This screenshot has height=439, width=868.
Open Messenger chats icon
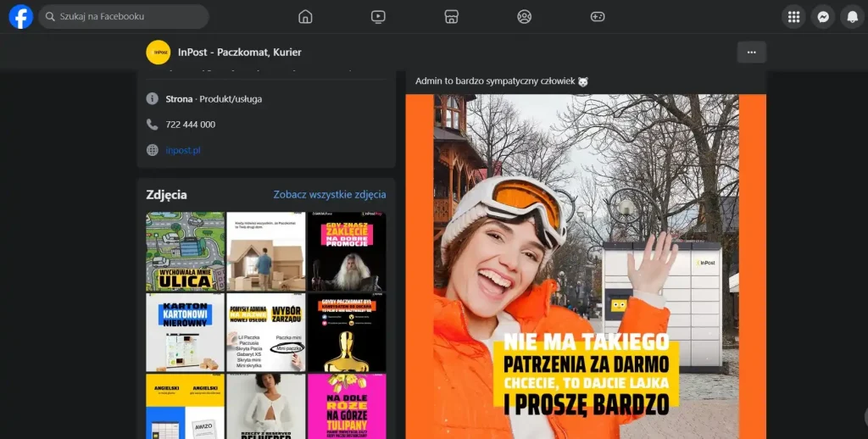tap(823, 17)
